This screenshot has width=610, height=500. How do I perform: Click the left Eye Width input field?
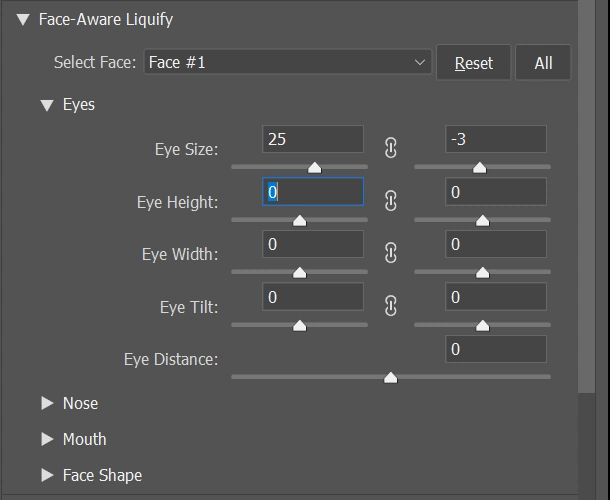(x=313, y=244)
